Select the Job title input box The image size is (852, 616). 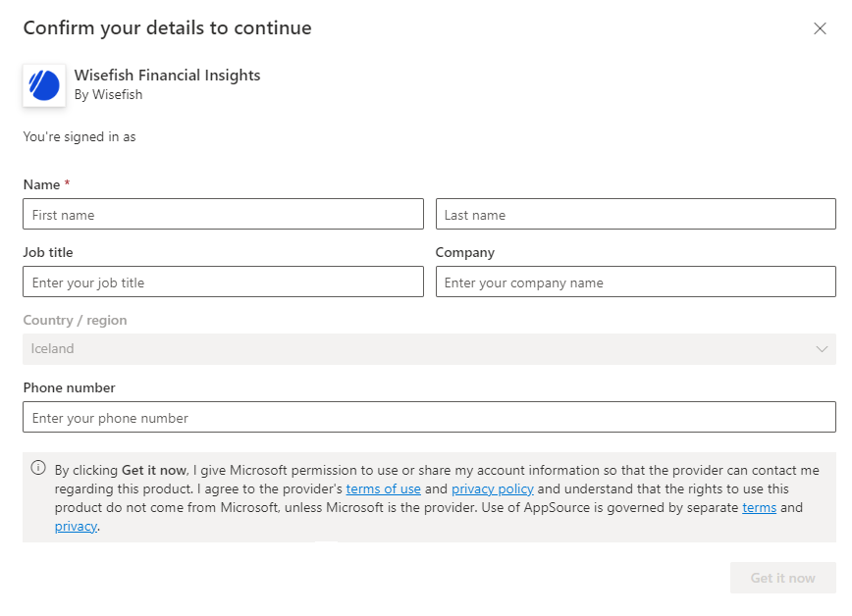[x=223, y=282]
